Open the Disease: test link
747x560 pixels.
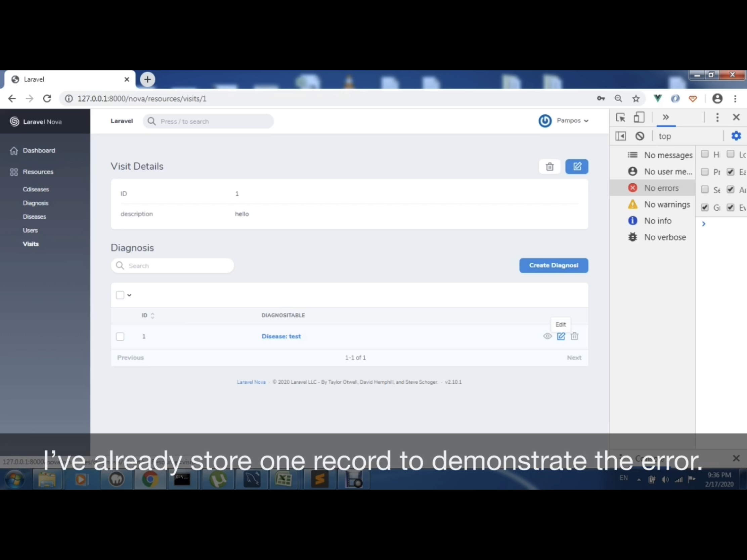281,336
